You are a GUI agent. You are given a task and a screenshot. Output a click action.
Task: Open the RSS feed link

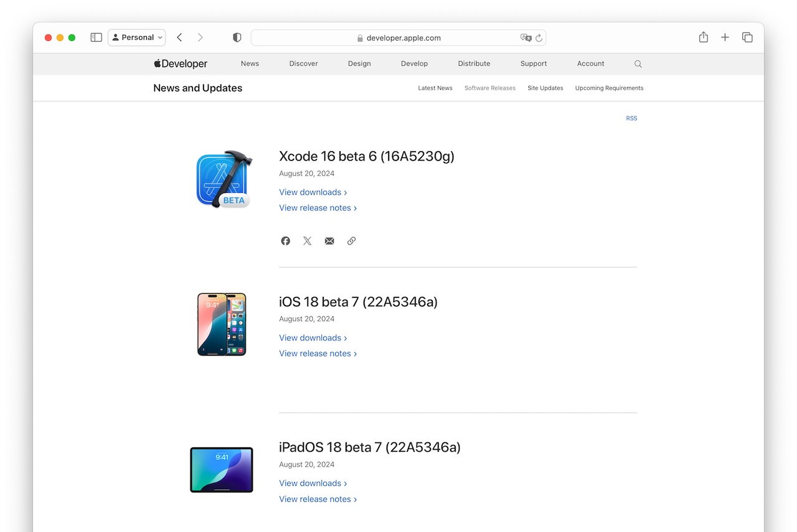coord(631,118)
